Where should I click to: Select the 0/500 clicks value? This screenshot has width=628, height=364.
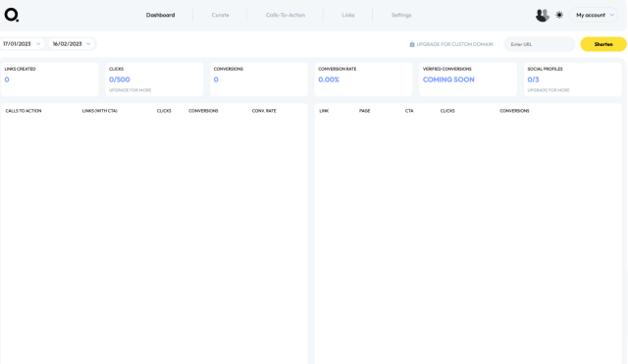pos(120,79)
